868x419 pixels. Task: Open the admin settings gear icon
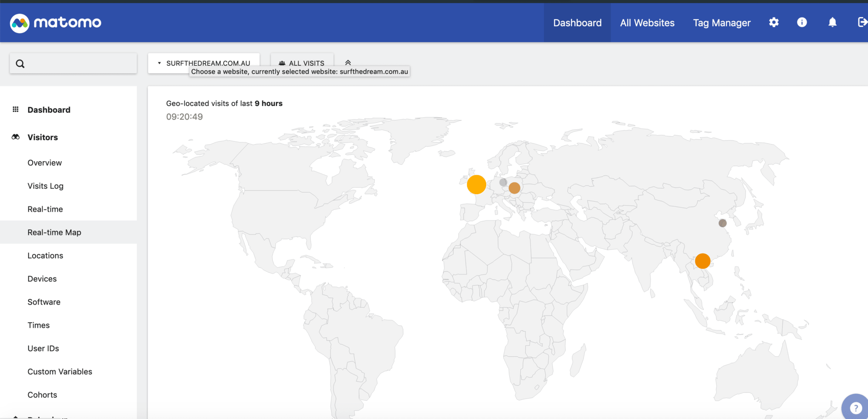tap(773, 22)
